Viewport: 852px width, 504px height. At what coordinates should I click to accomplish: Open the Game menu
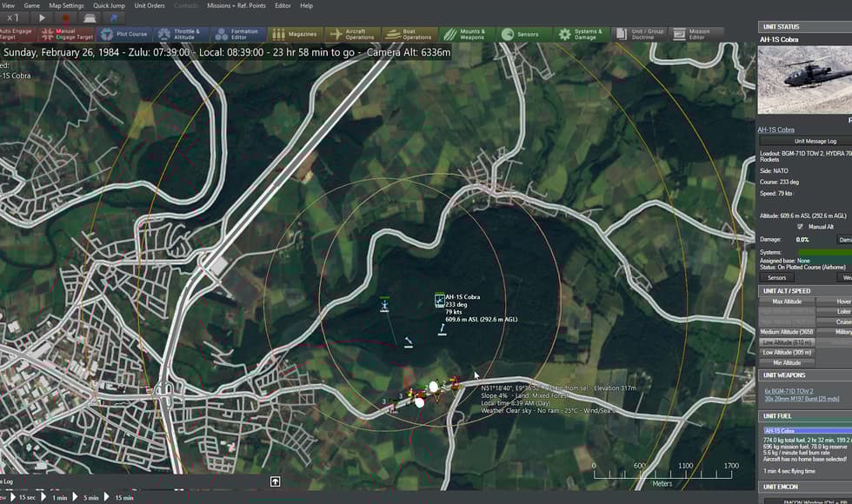point(31,5)
